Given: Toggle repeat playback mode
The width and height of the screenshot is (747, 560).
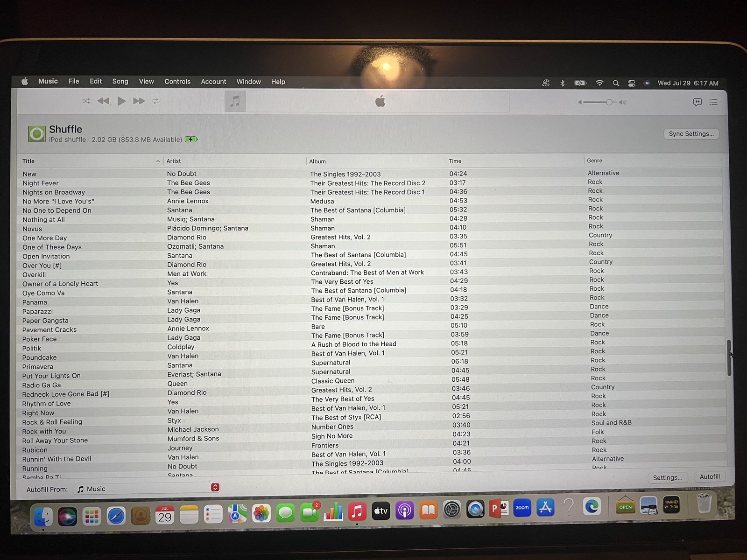Looking at the screenshot, I should (x=156, y=101).
